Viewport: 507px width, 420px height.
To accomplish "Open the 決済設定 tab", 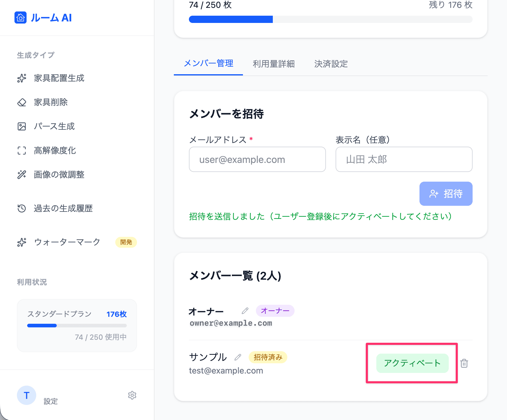I will [x=331, y=64].
